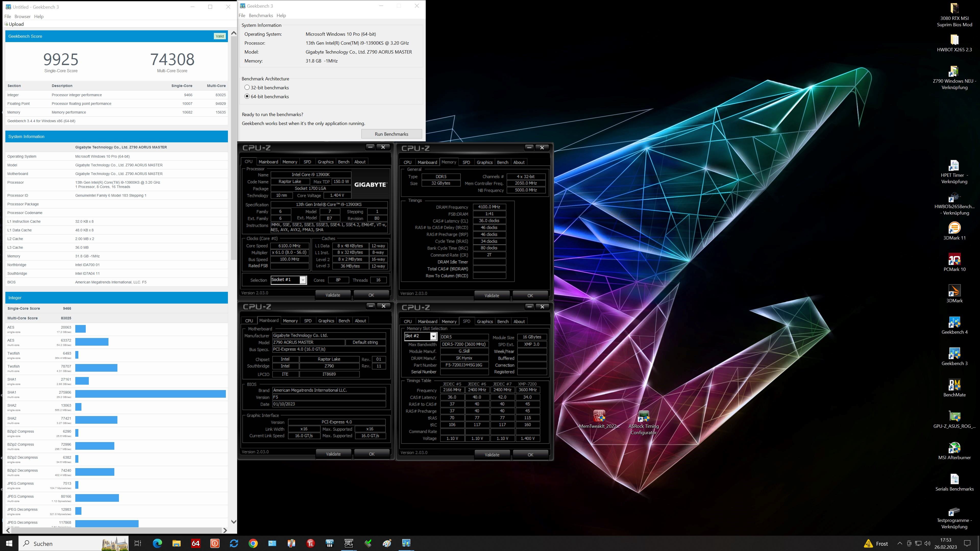Click the scroll down arrow in Geekbench results
Image resolution: width=980 pixels, height=551 pixels.
point(234,522)
